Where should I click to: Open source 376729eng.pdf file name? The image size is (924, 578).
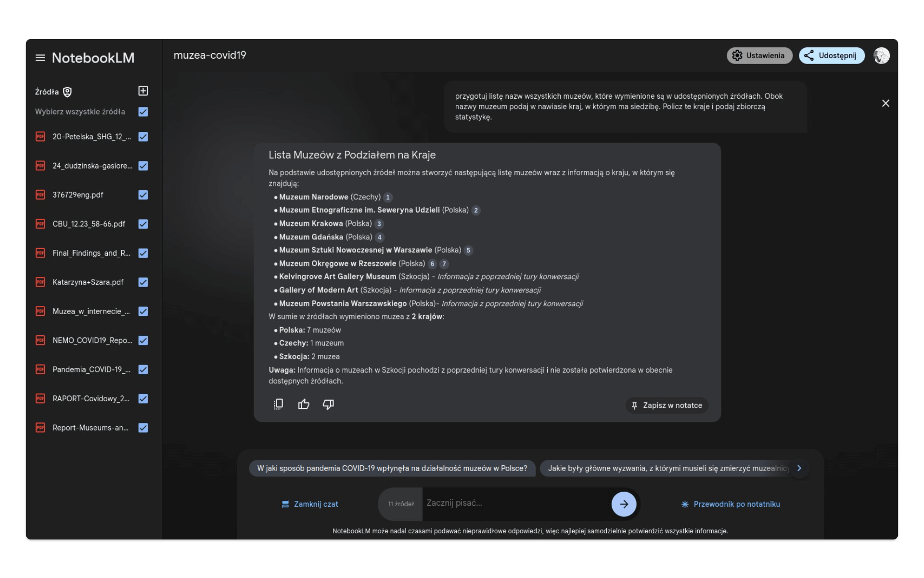coord(78,195)
